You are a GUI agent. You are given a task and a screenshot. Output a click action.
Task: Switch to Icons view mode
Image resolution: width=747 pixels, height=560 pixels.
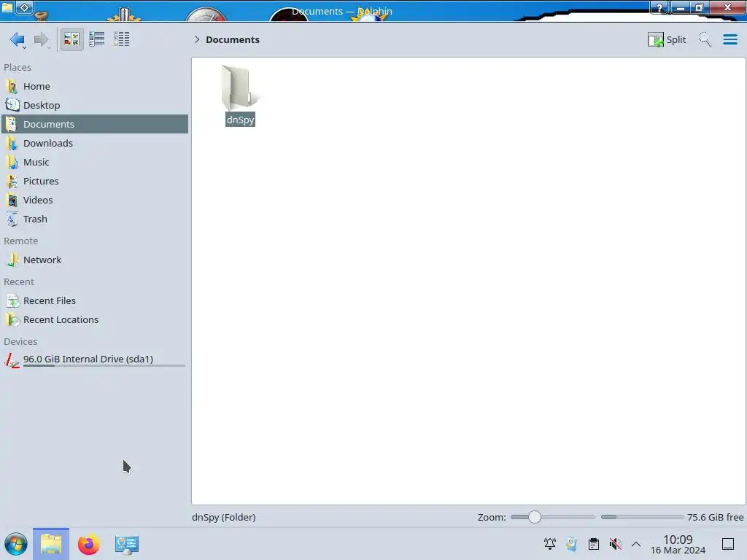tap(72, 39)
